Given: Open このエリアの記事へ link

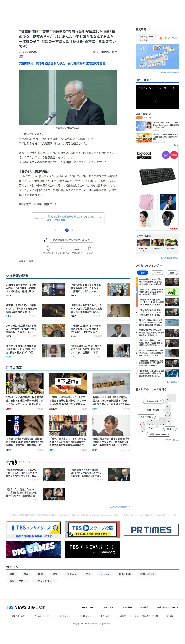Looking at the screenshot, I should click(x=120, y=507).
